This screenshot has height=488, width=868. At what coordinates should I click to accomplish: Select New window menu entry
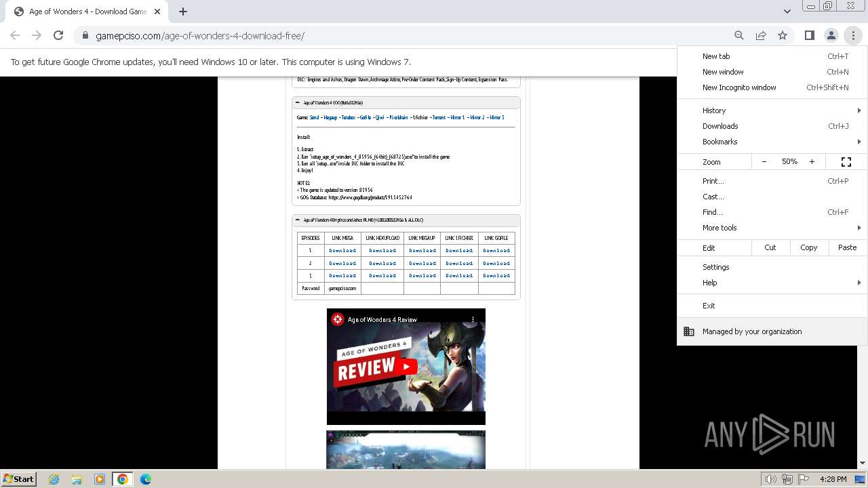(772, 72)
